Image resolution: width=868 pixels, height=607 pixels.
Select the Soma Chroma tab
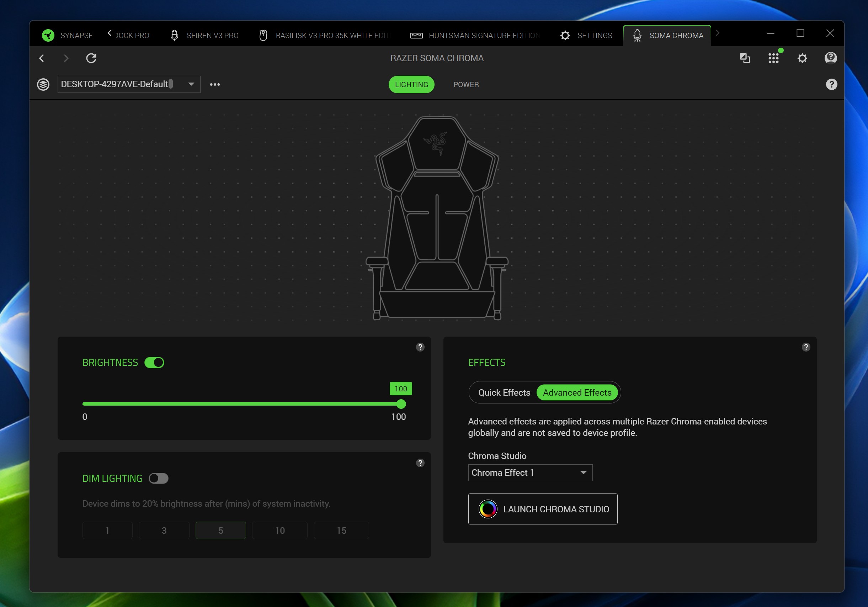[x=667, y=36]
